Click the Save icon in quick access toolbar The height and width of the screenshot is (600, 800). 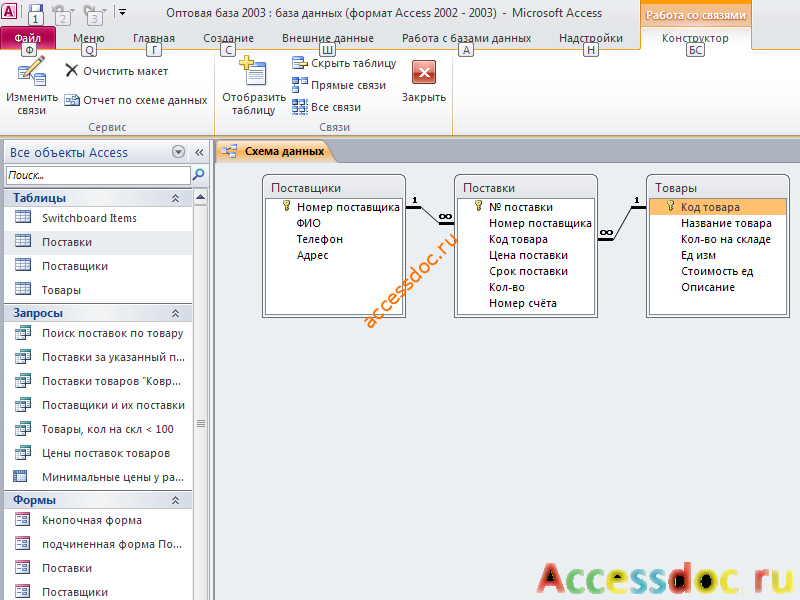[35, 13]
